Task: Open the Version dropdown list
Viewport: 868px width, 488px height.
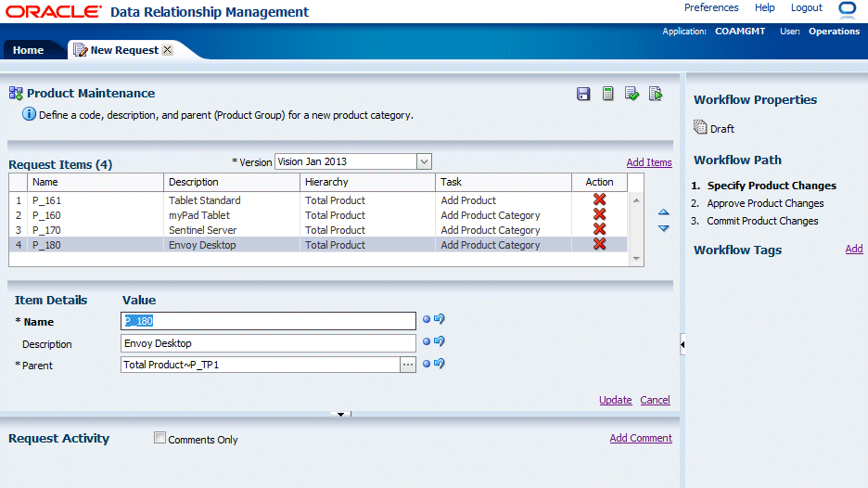Action: (424, 161)
